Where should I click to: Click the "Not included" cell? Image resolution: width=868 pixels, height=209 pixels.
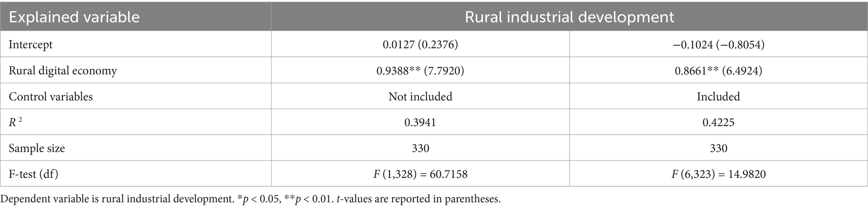pos(420,96)
